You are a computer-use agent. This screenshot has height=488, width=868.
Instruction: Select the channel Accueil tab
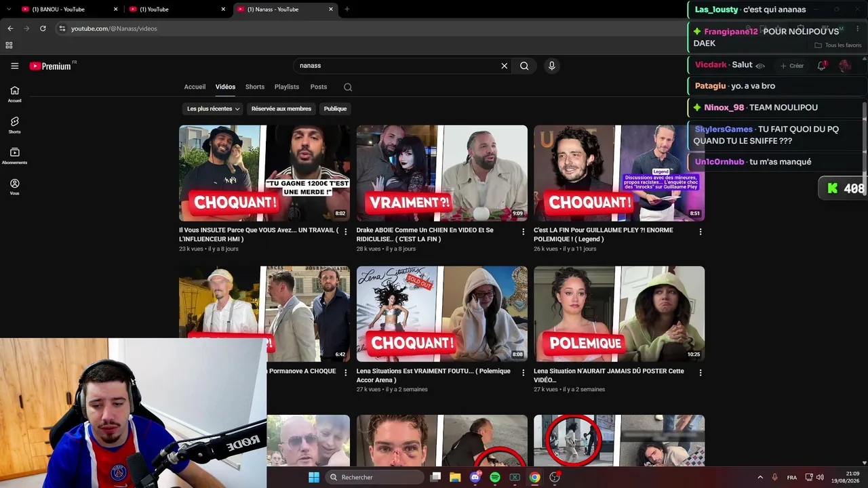(x=195, y=87)
